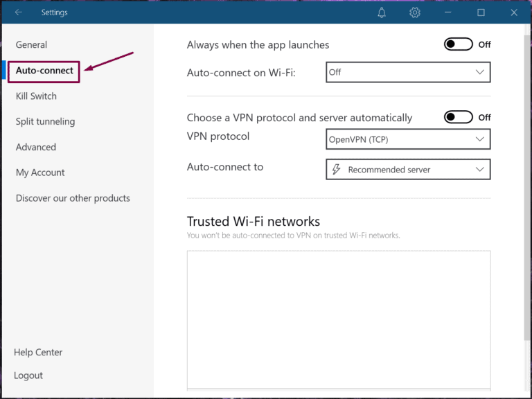Image resolution: width=532 pixels, height=399 pixels.
Task: Switch to Split tunneling section
Action: [45, 122]
